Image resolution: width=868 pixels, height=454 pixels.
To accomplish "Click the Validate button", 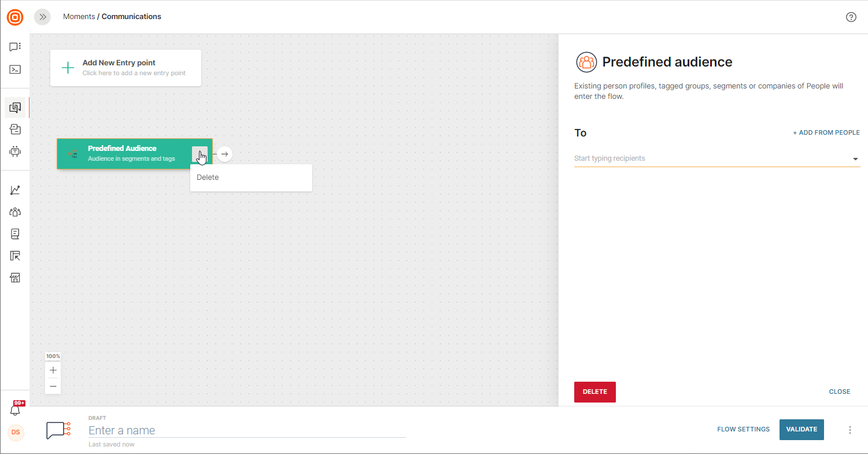I will tap(801, 429).
